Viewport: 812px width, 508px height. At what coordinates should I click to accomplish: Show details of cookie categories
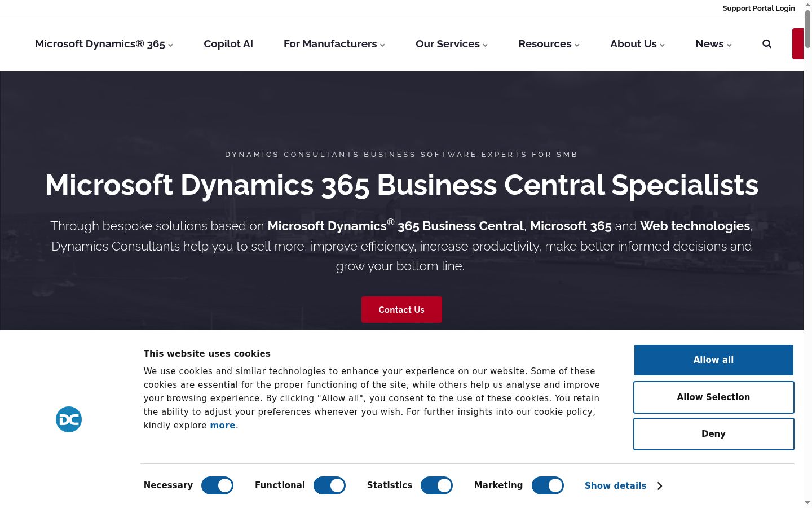pyautogui.click(x=623, y=485)
